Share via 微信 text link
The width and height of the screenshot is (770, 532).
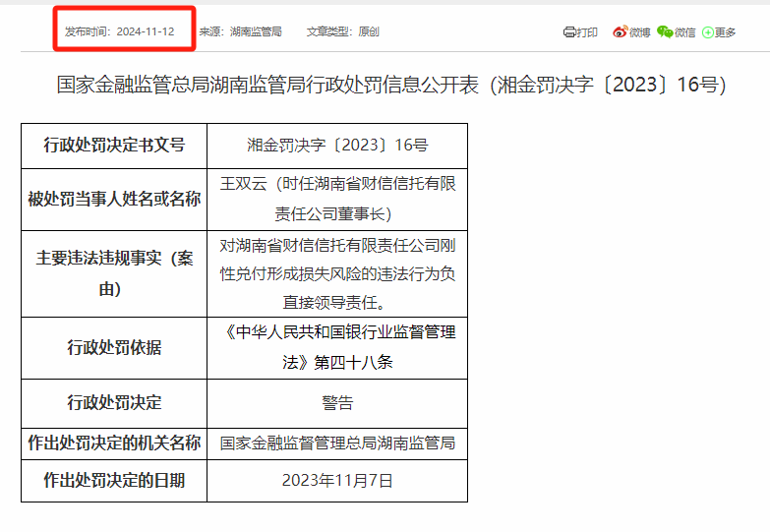click(x=684, y=32)
